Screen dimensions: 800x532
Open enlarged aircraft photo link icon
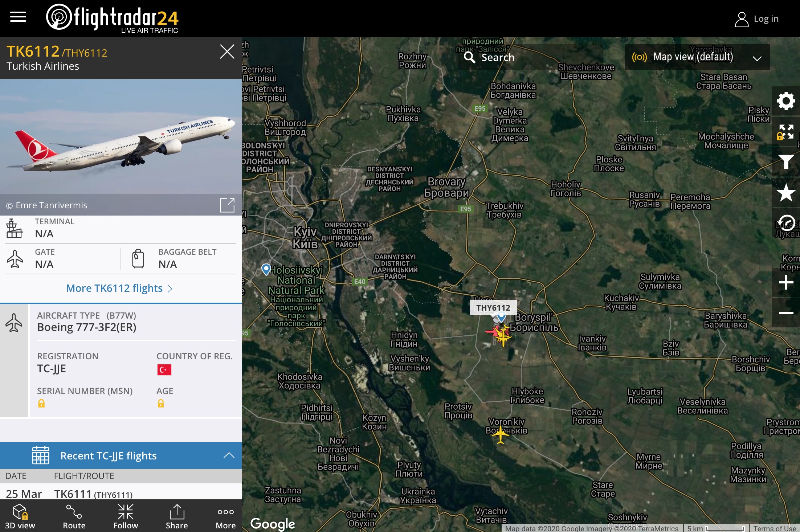[227, 205]
